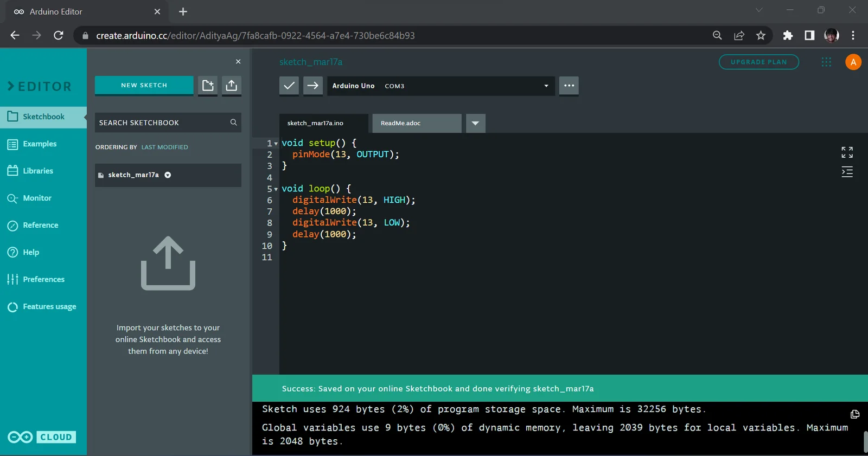Click the success status message
This screenshot has width=868, height=456.
point(438,389)
